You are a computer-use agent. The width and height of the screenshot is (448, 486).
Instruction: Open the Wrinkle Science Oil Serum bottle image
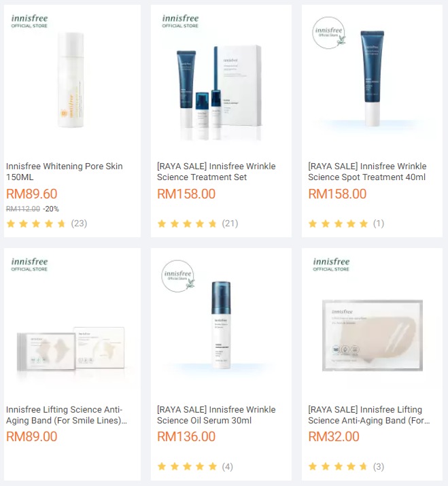click(221, 325)
